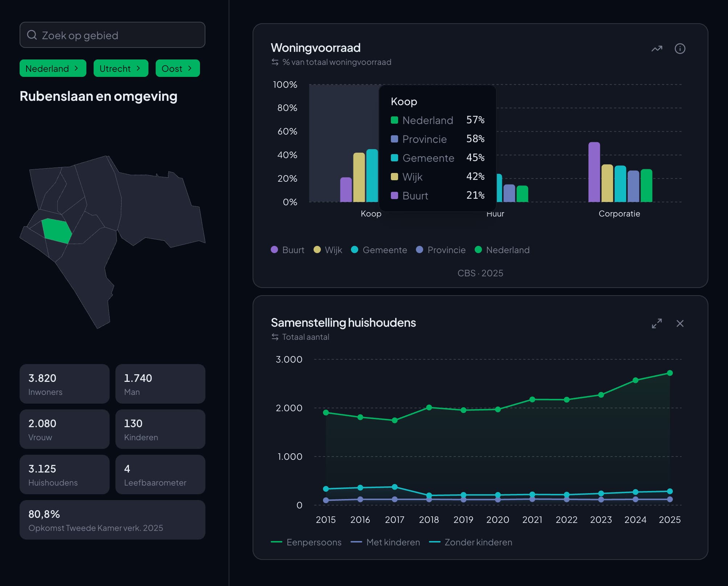Toggle the Gemeente series in legend
The height and width of the screenshot is (586, 728).
pos(379,250)
